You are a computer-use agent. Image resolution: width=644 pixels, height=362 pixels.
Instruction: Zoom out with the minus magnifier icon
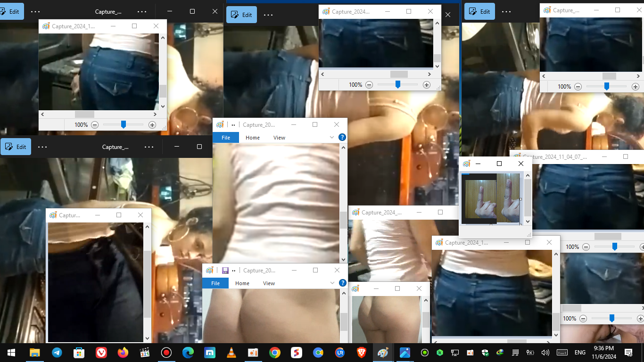click(94, 124)
